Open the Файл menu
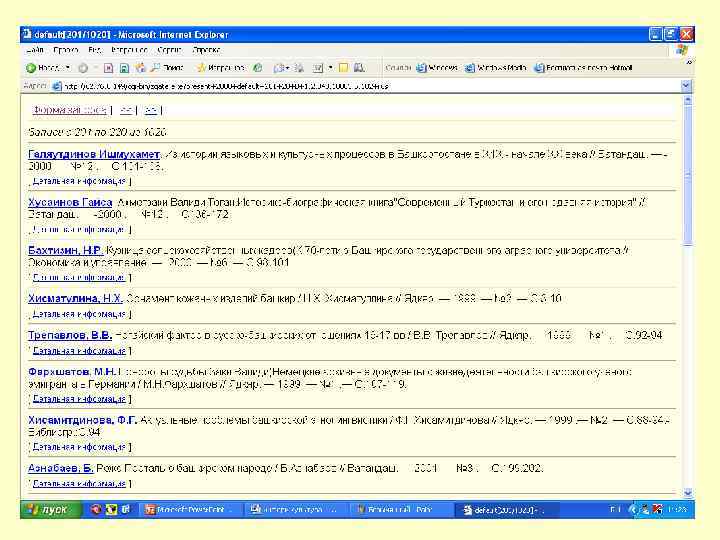720x540 pixels. point(35,50)
